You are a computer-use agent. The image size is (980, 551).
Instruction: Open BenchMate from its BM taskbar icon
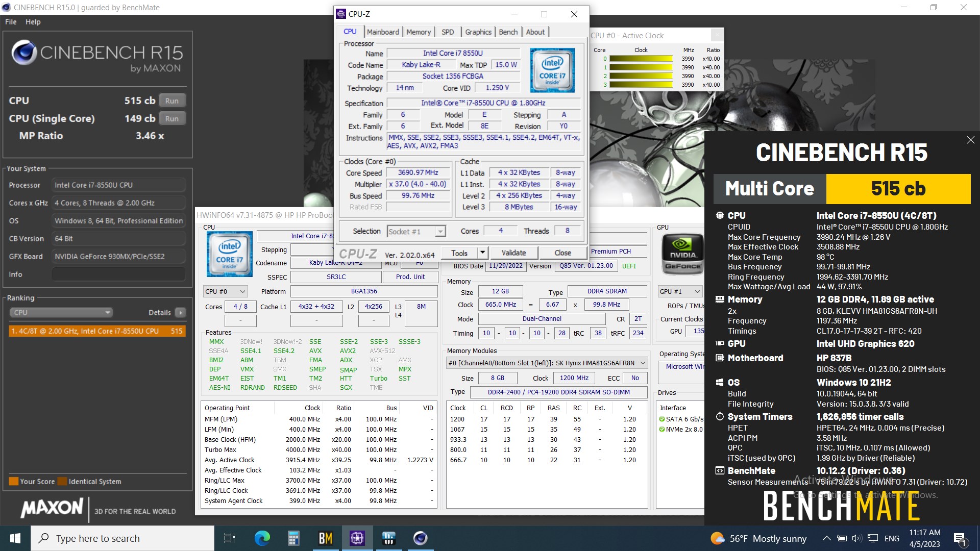[325, 538]
